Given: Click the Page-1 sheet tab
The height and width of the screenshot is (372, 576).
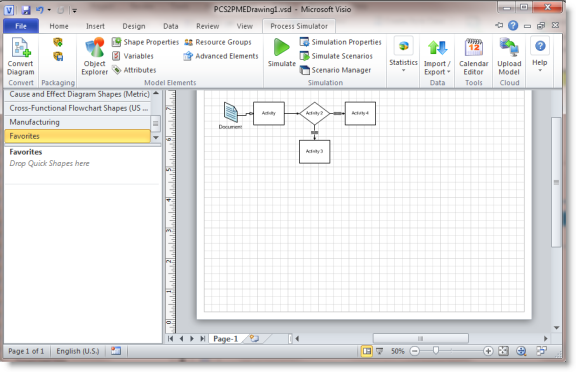Looking at the screenshot, I should click(226, 339).
